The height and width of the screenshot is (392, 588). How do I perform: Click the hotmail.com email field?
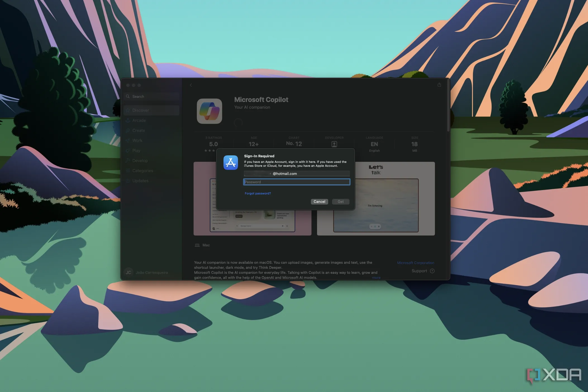point(296,174)
